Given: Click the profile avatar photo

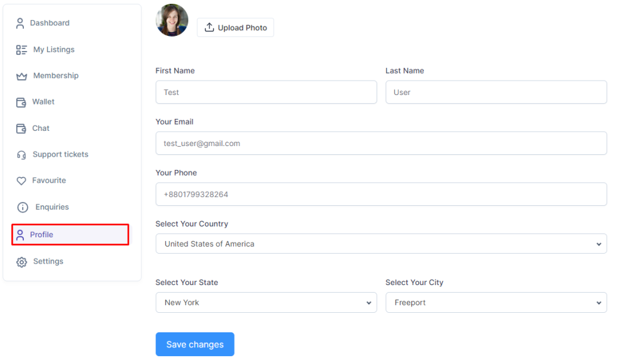Looking at the screenshot, I should tap(172, 20).
